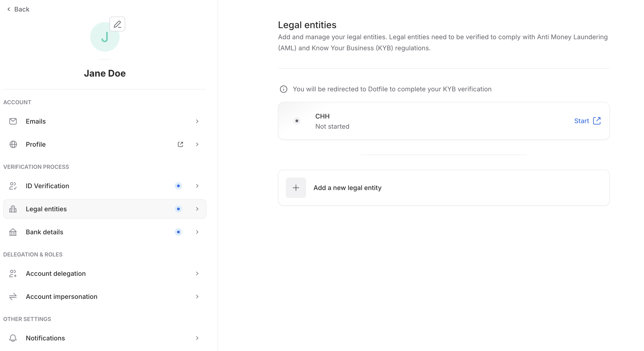Click the DELEGATION & ROLES section label
The image size is (644, 351).
pyautogui.click(x=33, y=254)
